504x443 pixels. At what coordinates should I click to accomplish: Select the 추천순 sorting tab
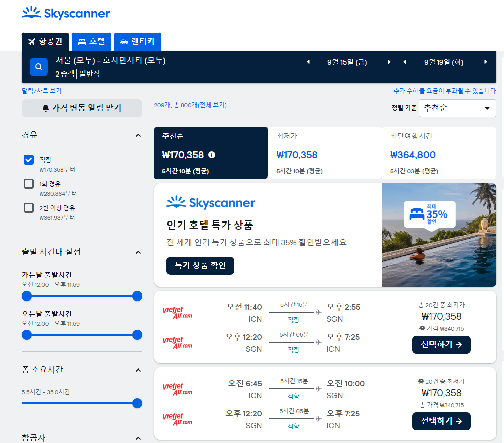pos(211,153)
